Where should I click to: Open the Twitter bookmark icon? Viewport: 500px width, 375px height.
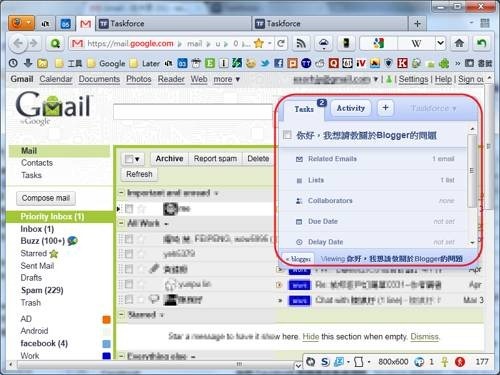265,63
